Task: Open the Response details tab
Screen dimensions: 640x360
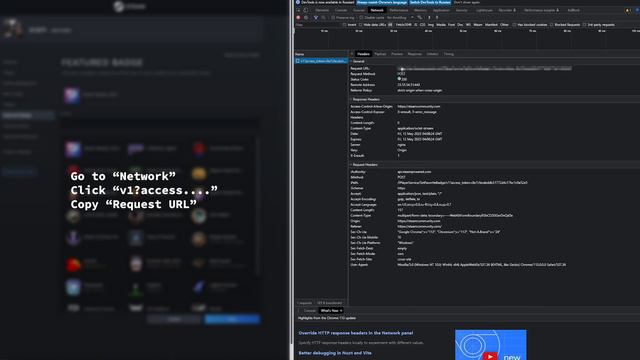Action: click(414, 54)
